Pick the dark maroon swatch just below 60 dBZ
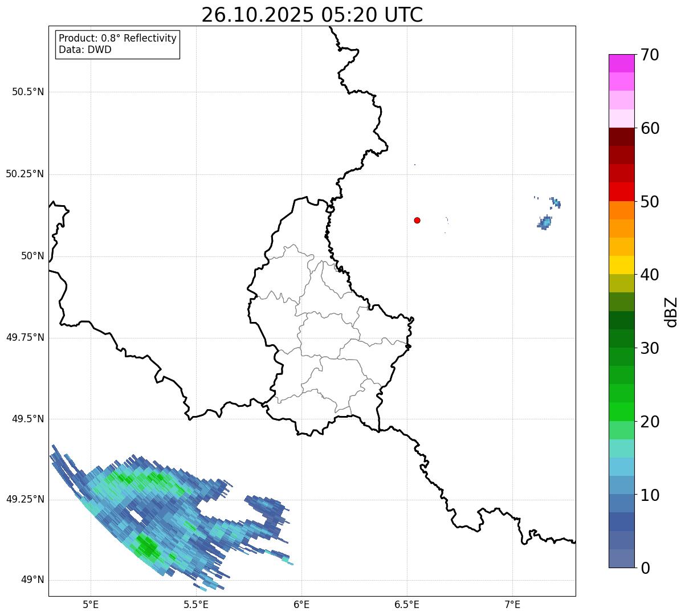Viewport: 685px width, 616px height. 622,137
